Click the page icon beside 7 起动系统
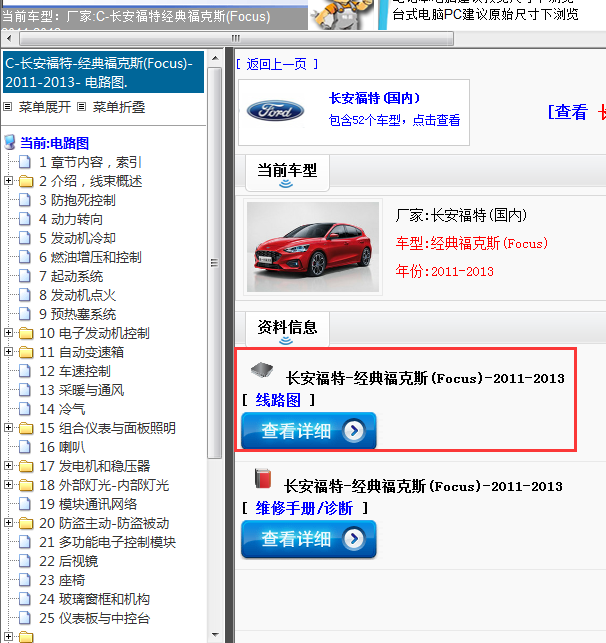The height and width of the screenshot is (643, 606). tap(25, 276)
